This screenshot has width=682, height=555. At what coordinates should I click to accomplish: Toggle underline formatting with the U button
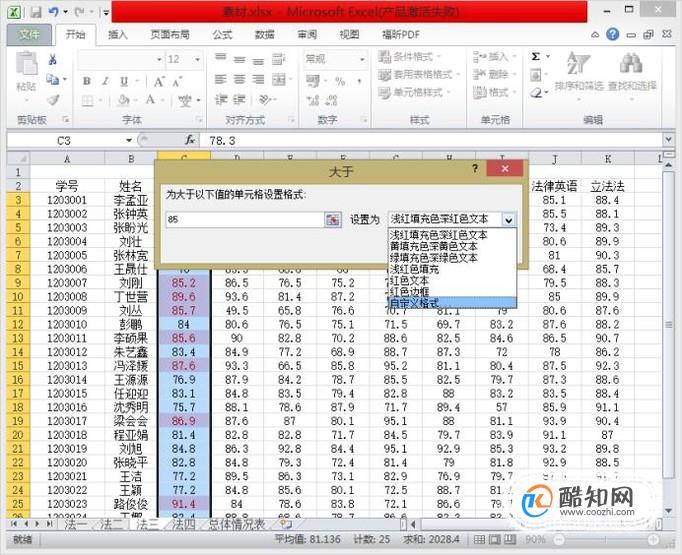pyautogui.click(x=124, y=81)
